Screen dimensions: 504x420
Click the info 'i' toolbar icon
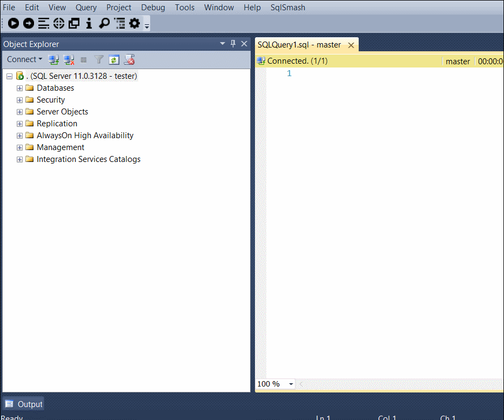click(x=89, y=23)
